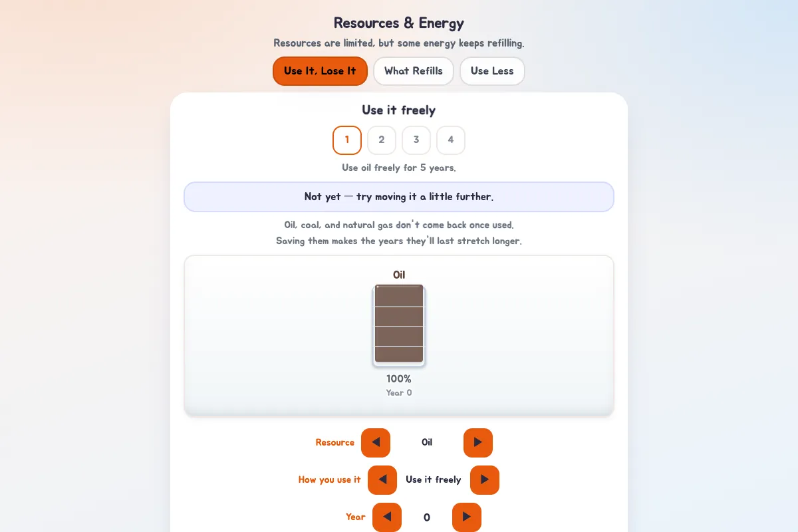The image size is (798, 532).
Task: Select next Resource with right arrow
Action: click(x=478, y=443)
